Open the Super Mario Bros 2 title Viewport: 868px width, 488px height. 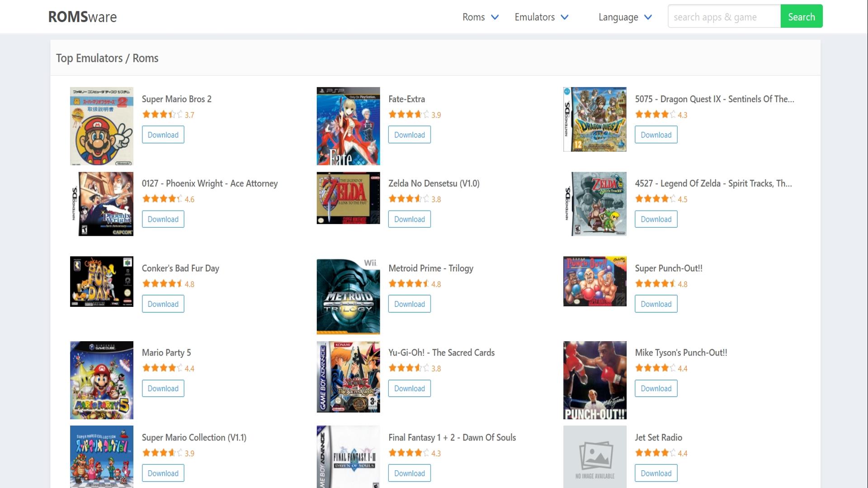(x=176, y=99)
